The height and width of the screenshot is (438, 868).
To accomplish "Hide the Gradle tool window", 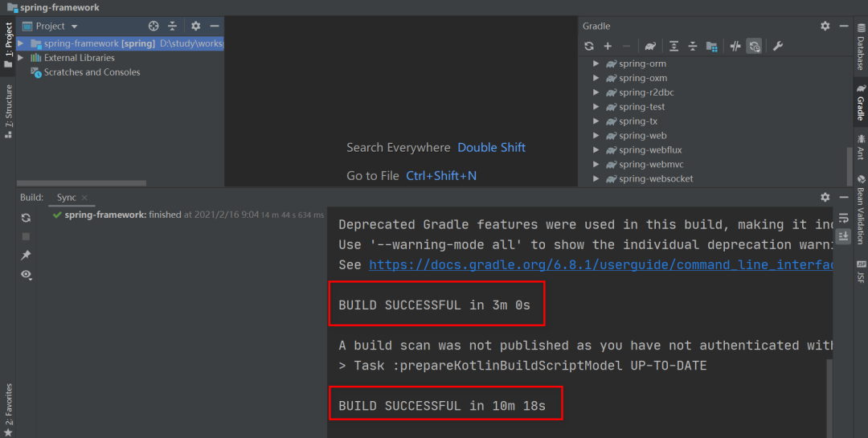I will pos(844,26).
